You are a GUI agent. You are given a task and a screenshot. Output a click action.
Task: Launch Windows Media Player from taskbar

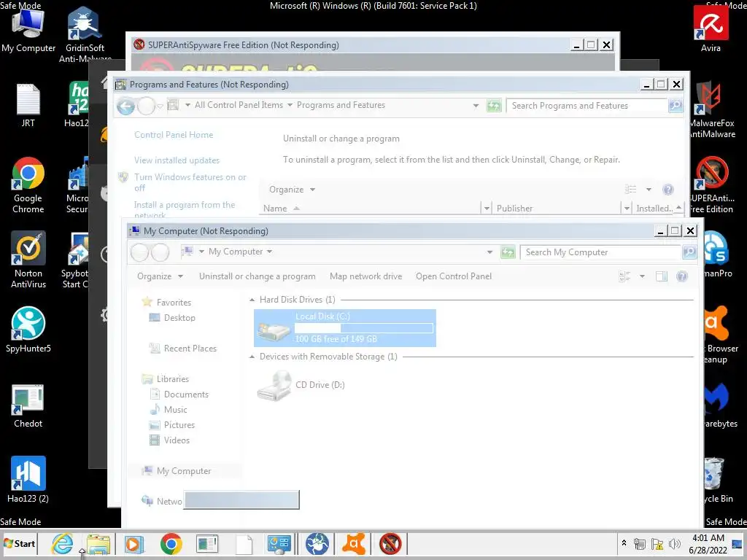pos(134,544)
